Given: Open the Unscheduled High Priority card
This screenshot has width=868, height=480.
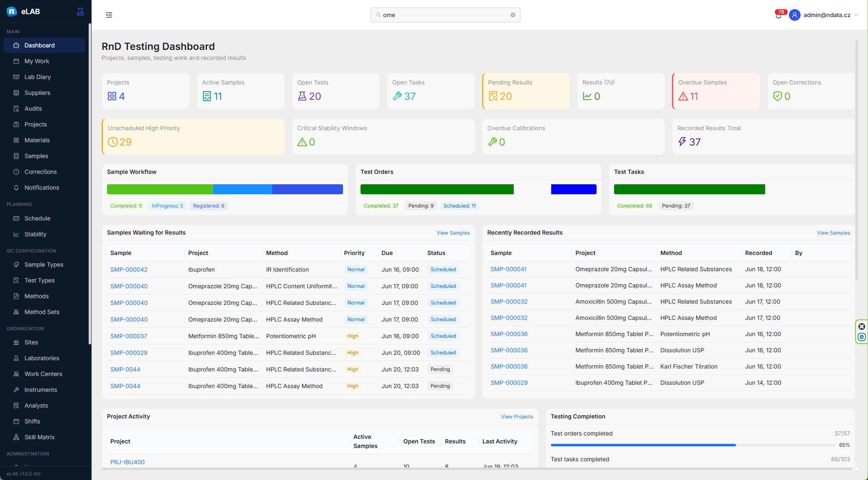Looking at the screenshot, I should [193, 137].
